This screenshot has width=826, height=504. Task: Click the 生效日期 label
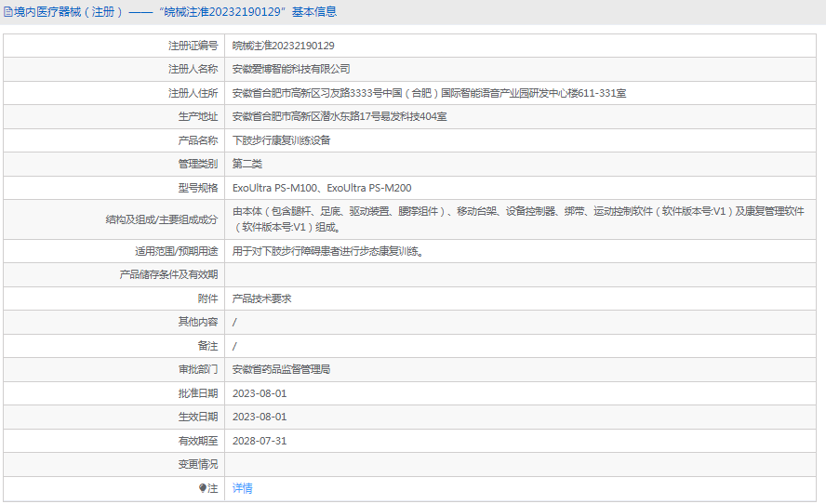click(198, 417)
